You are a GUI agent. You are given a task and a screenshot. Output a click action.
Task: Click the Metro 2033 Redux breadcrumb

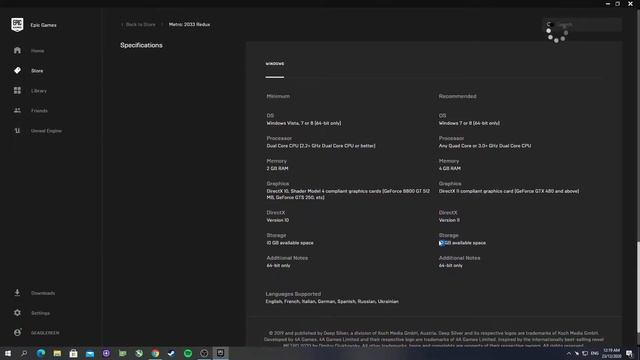coord(189,24)
